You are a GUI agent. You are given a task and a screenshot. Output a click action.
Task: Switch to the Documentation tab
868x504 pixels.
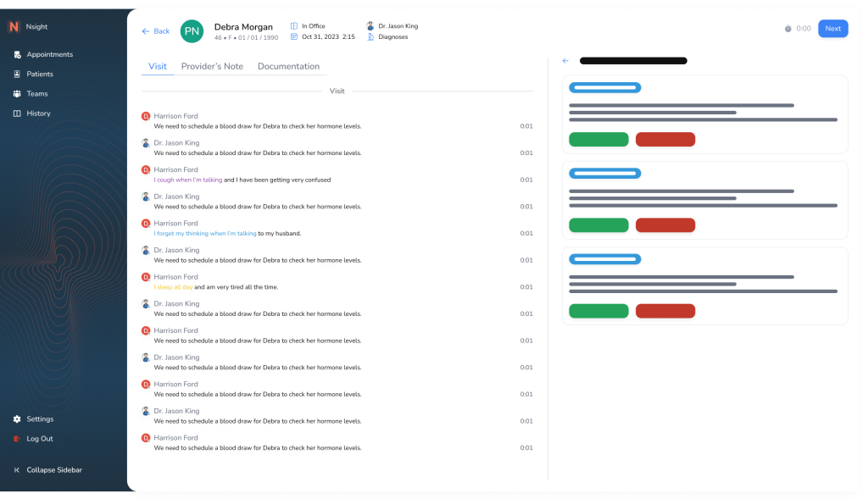(288, 66)
